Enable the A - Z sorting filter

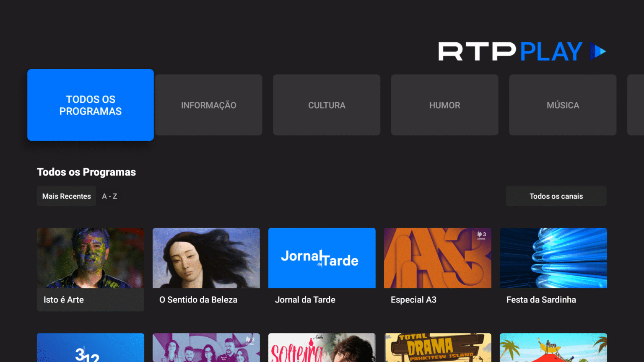pyautogui.click(x=109, y=196)
